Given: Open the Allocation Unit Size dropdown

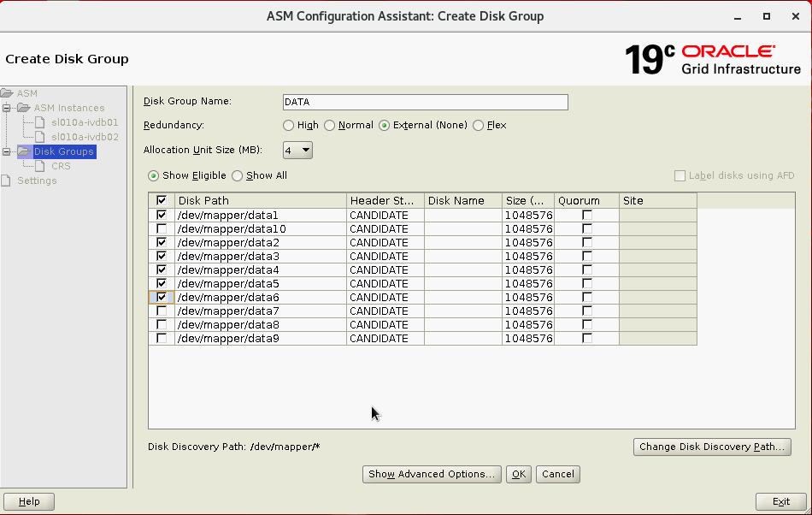Looking at the screenshot, I should [297, 151].
